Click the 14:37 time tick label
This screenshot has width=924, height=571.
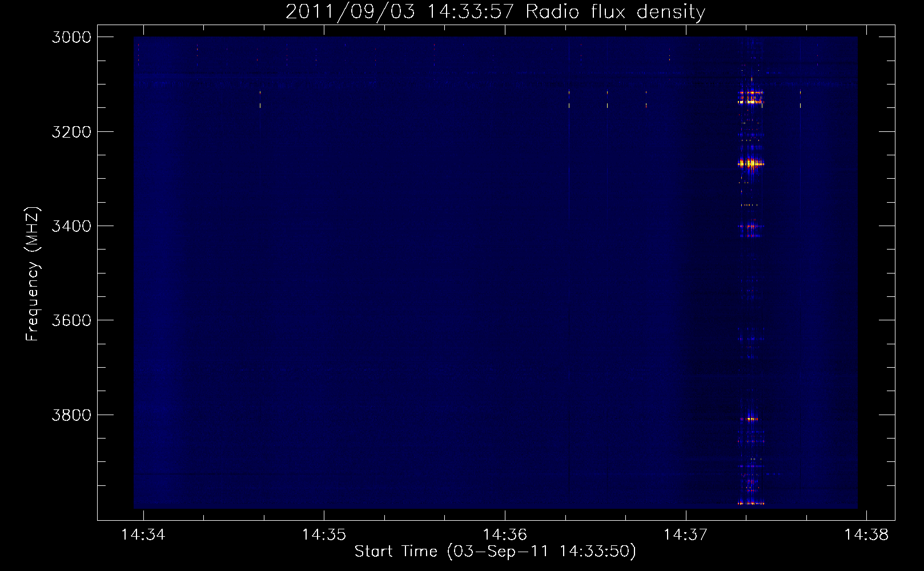point(685,534)
